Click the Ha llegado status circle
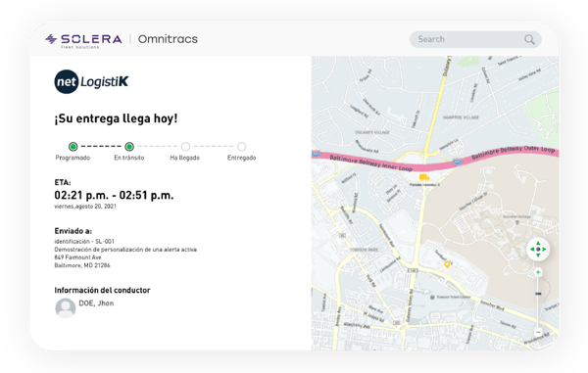Viewport: 588px width, 373px height. click(x=185, y=147)
